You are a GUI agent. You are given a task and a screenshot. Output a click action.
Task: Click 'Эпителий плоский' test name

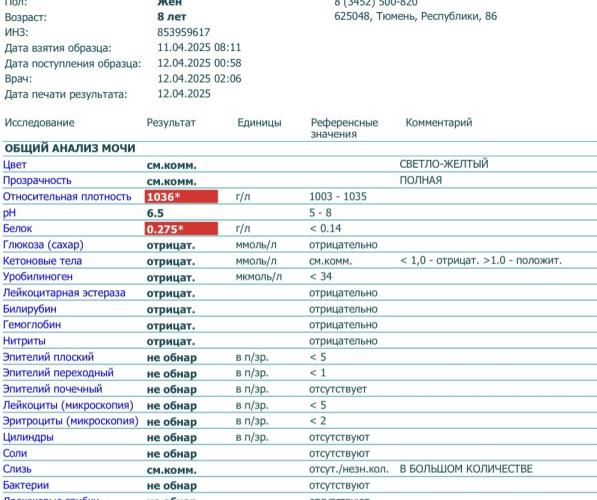click(x=48, y=357)
